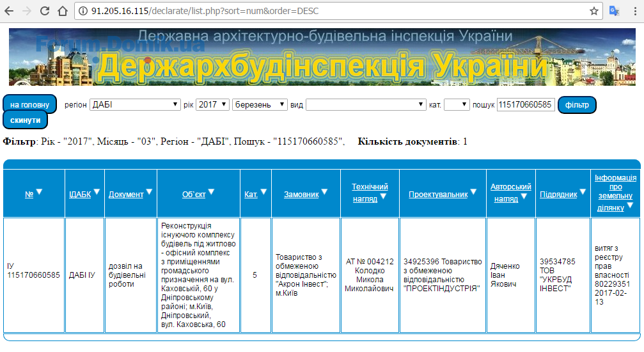Open the кат. category dropdown
Image resolution: width=644 pixels, height=352 pixels.
[x=457, y=104]
